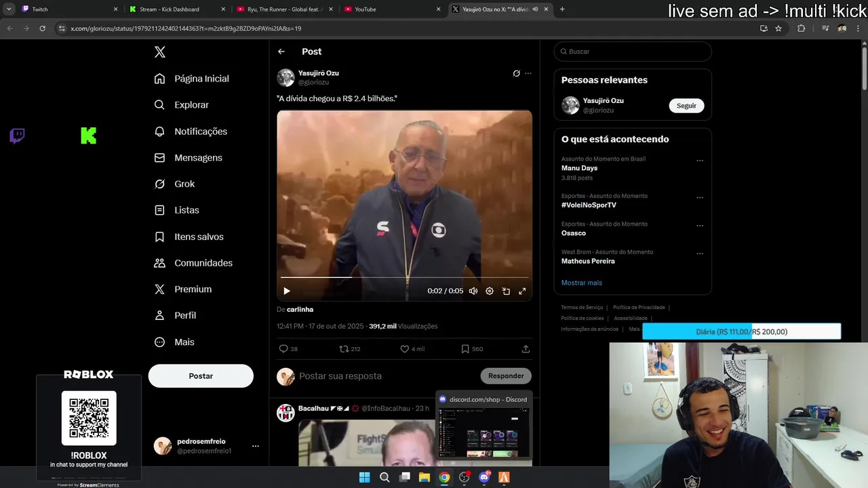Seek on the video progress bar
This screenshot has width=868, height=488.
[x=404, y=277]
